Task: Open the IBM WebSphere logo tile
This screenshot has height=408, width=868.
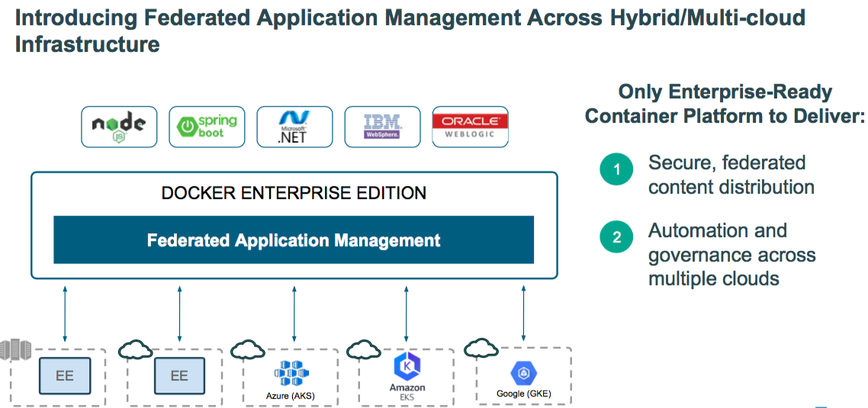Action: pos(382,127)
